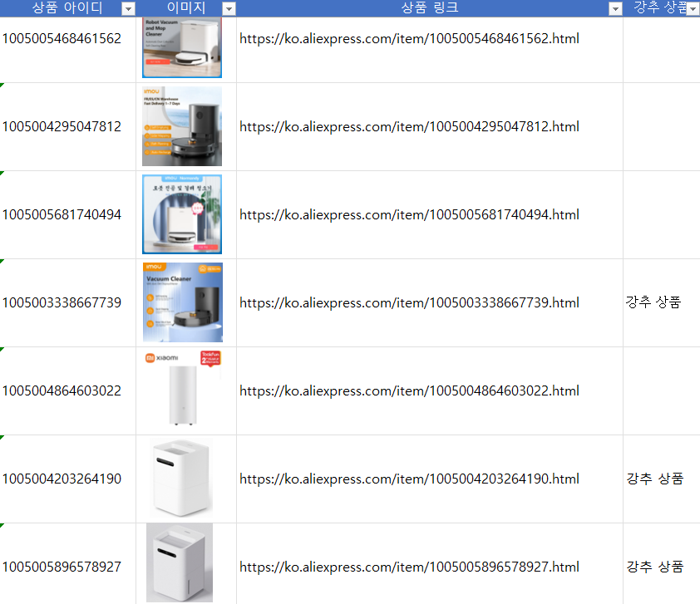Click the imou warehouse robot thumbnail
This screenshot has width=700, height=604.
point(182,126)
